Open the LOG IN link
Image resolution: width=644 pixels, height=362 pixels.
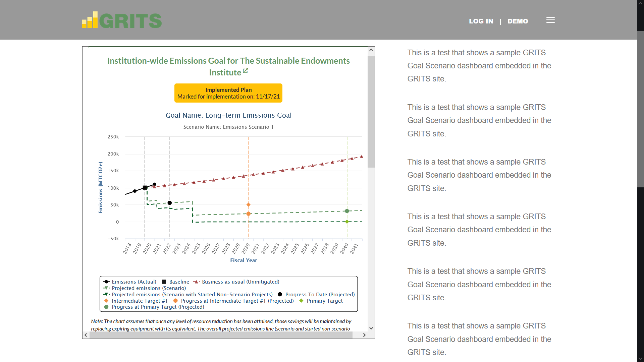pos(481,21)
